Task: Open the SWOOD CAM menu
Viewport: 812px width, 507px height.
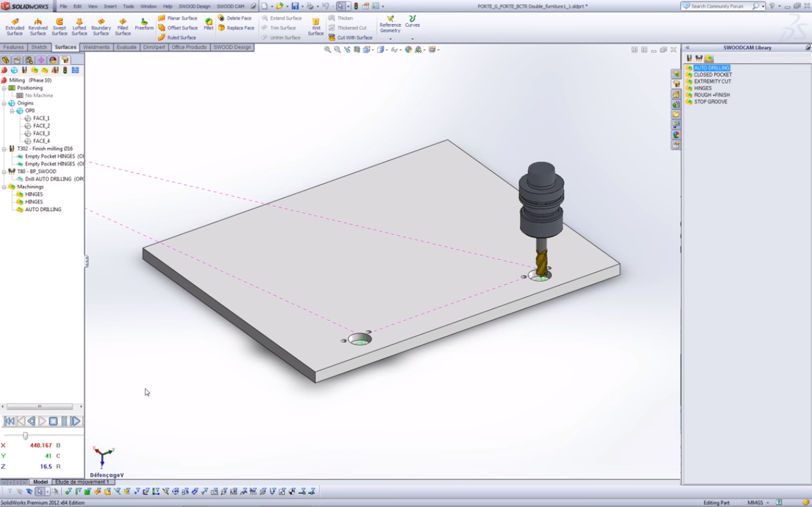Action: coord(230,6)
